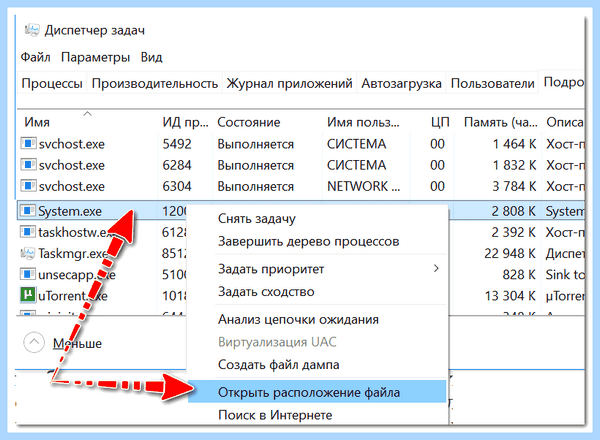Screen dimensions: 600x440
Task: Select Открыть расположение файла
Action: (x=317, y=392)
